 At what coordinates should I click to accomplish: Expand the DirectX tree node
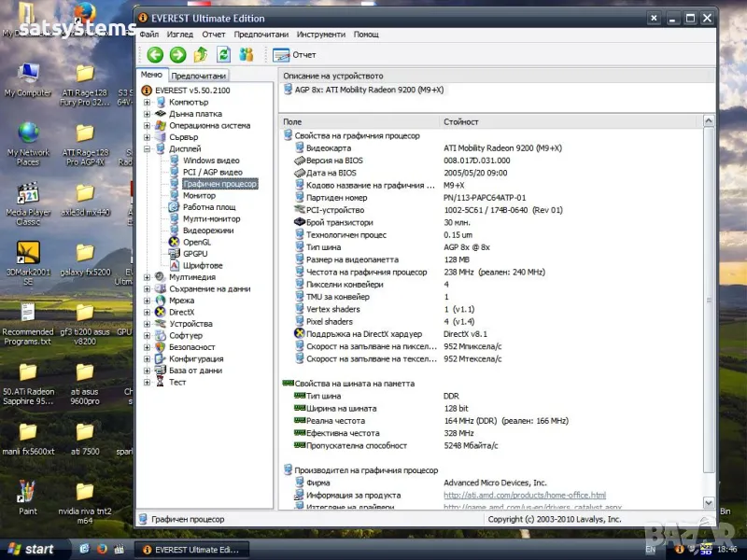tap(147, 312)
